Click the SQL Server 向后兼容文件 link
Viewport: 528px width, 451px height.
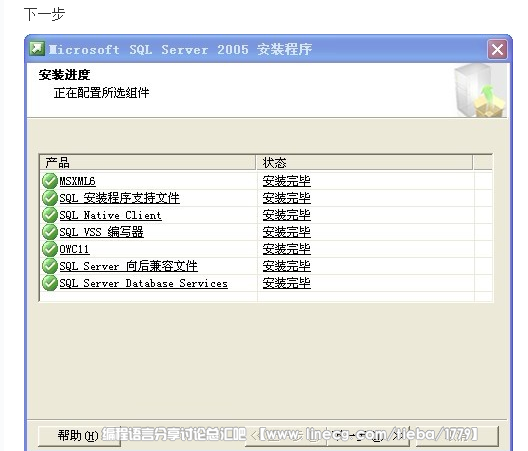click(128, 266)
